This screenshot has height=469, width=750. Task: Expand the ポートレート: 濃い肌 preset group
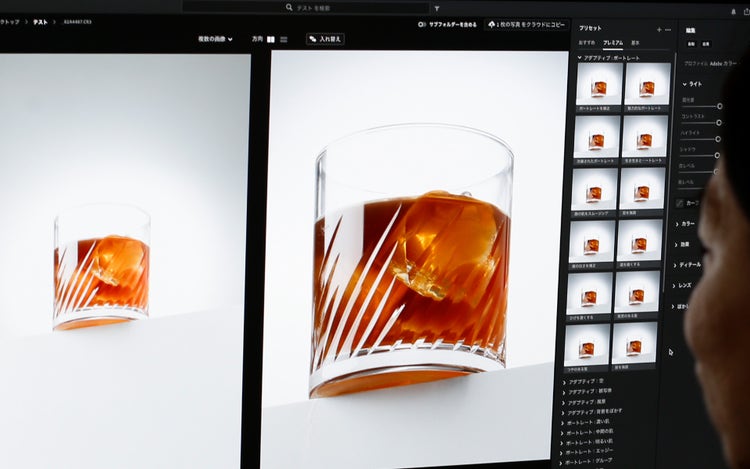coord(563,423)
